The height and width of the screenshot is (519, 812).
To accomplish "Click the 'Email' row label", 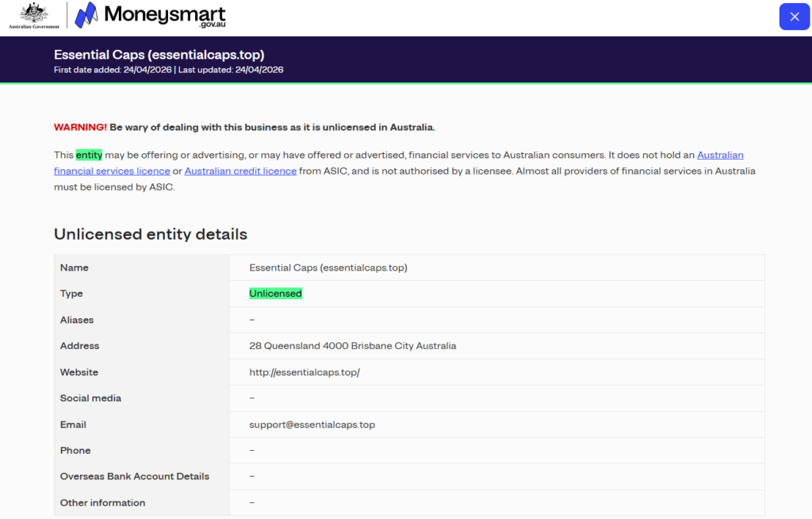I will pos(73,425).
